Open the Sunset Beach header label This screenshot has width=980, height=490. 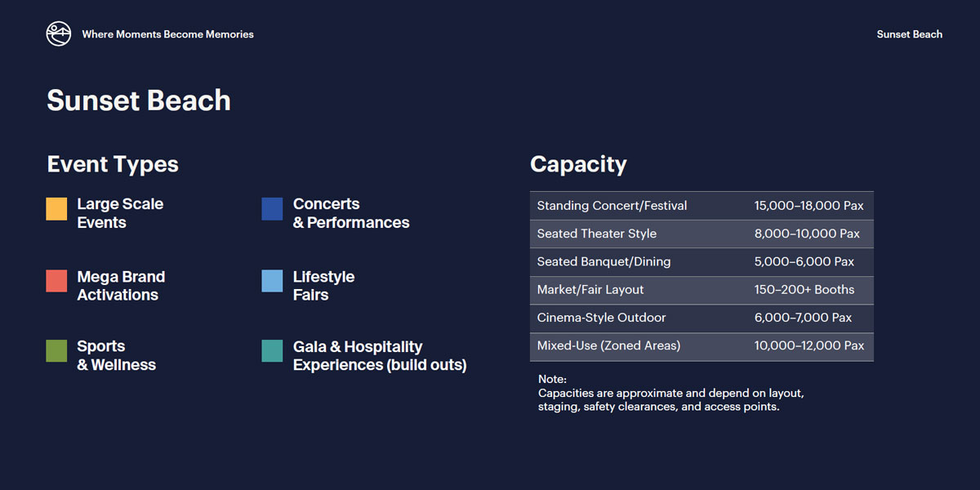coord(910,34)
